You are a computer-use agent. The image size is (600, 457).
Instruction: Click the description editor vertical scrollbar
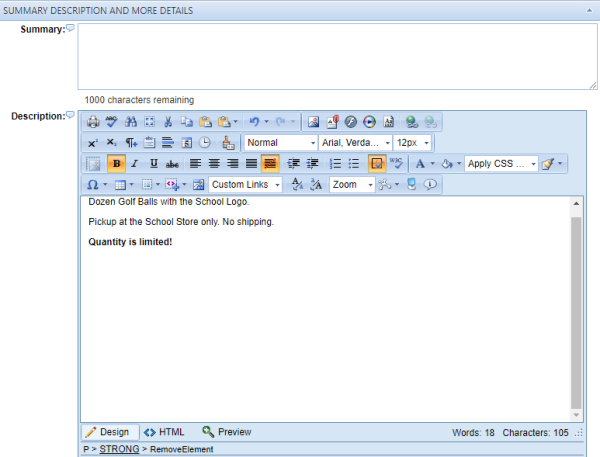576,312
